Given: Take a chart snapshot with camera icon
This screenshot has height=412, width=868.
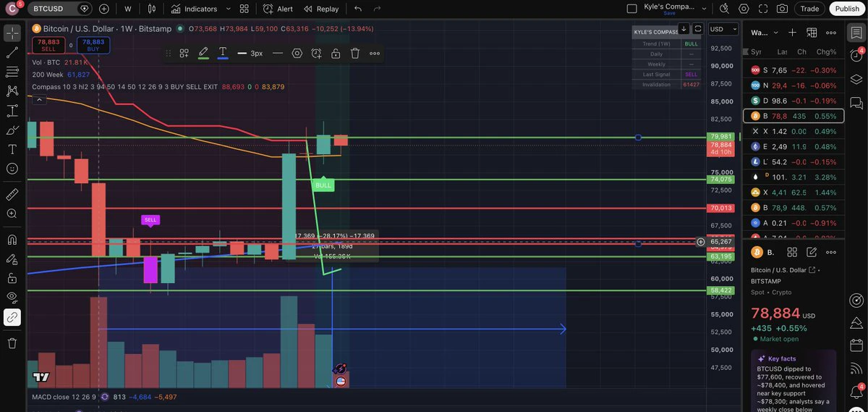Looking at the screenshot, I should point(782,9).
